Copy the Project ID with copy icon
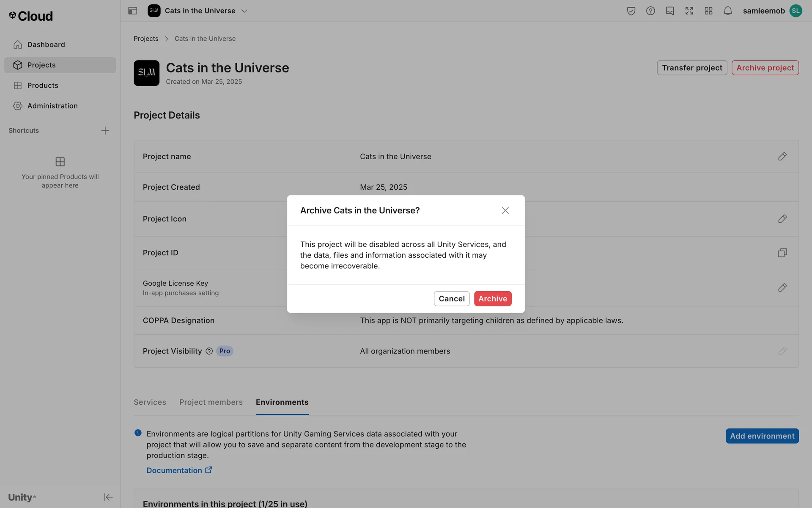This screenshot has height=508, width=812. (x=782, y=253)
